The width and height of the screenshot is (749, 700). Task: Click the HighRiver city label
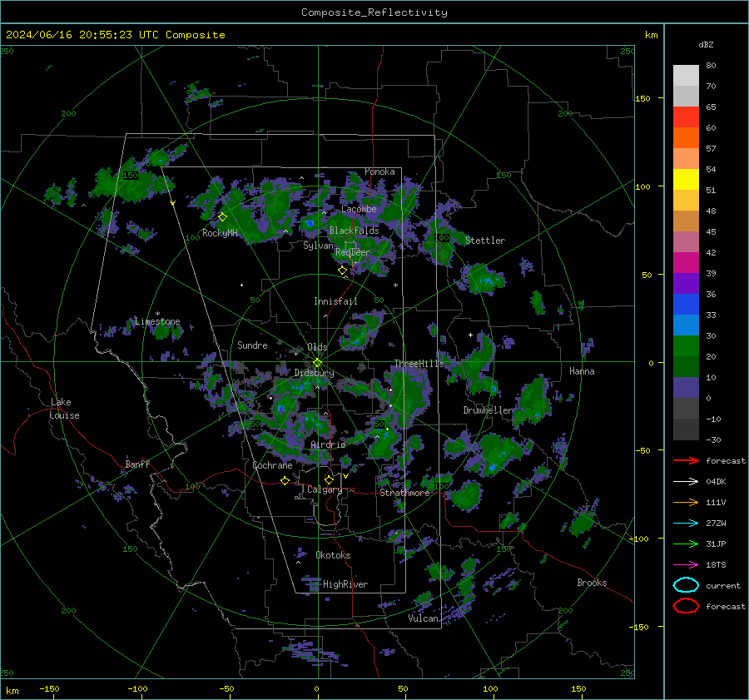[x=345, y=584]
